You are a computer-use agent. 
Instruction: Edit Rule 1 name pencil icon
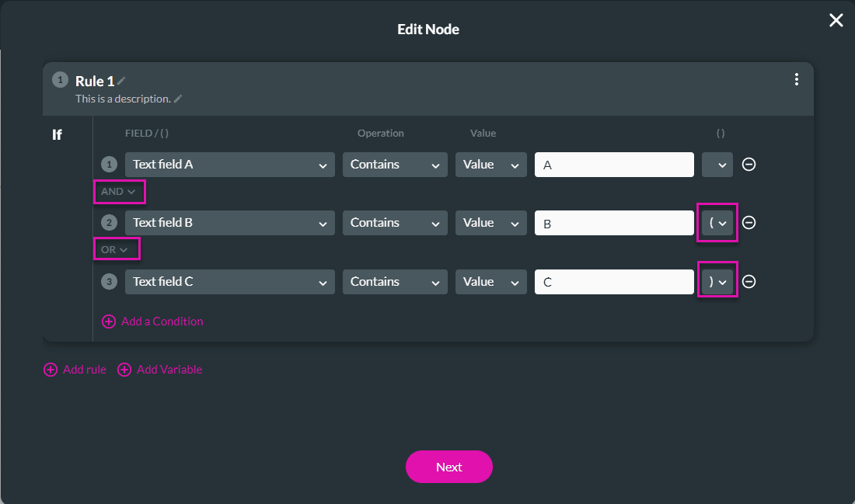(121, 81)
